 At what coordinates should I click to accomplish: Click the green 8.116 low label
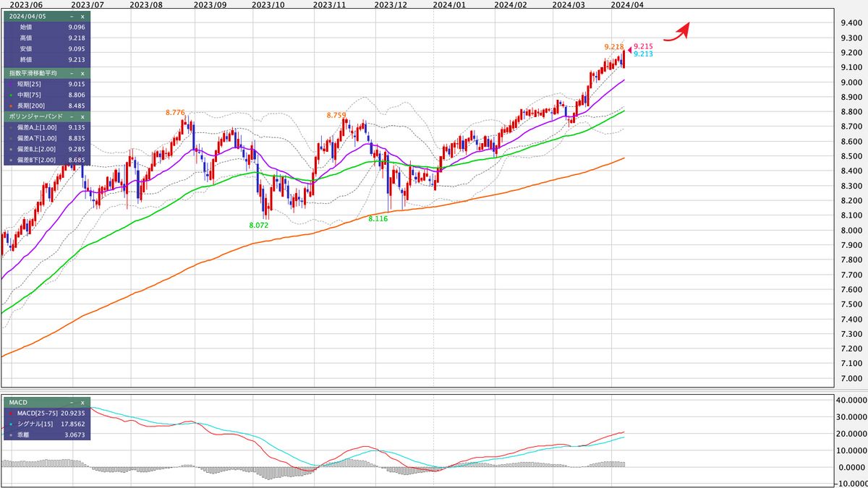coord(378,218)
